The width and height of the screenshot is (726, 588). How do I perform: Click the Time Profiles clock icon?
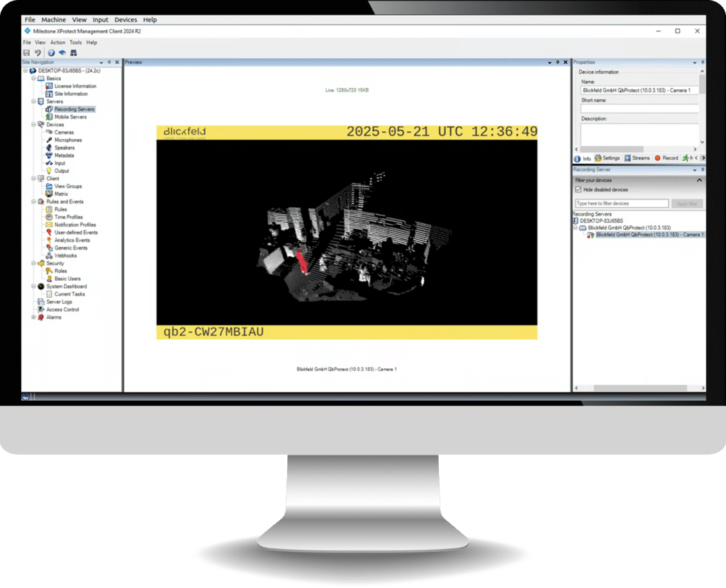[x=49, y=217]
